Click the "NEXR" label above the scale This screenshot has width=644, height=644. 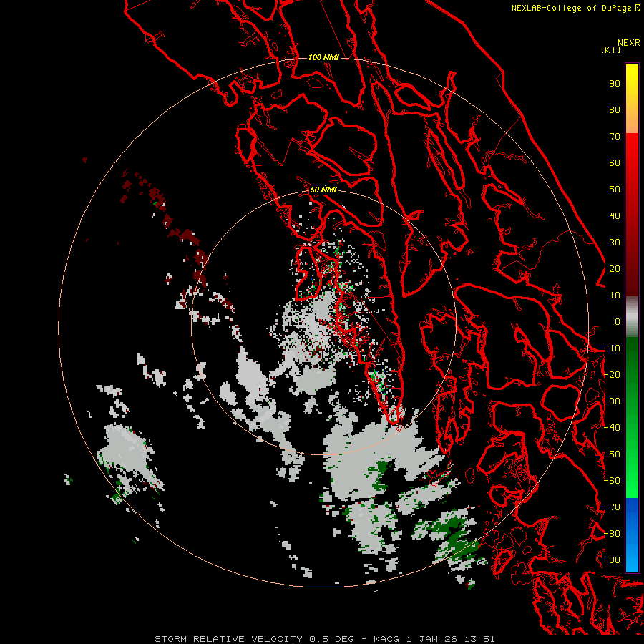[x=629, y=43]
